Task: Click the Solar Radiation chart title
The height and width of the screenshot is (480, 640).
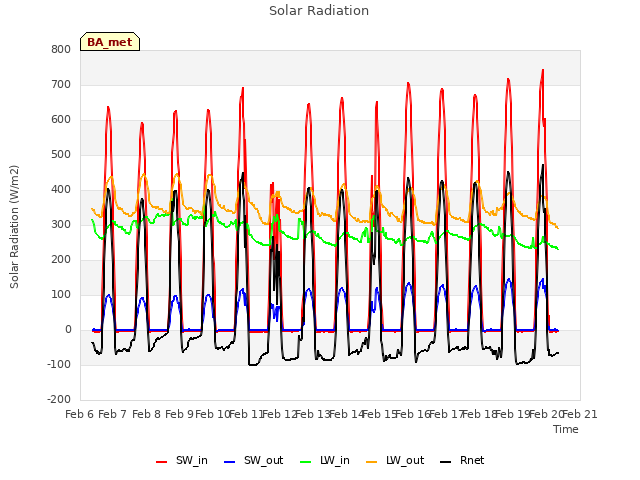Action: [319, 11]
